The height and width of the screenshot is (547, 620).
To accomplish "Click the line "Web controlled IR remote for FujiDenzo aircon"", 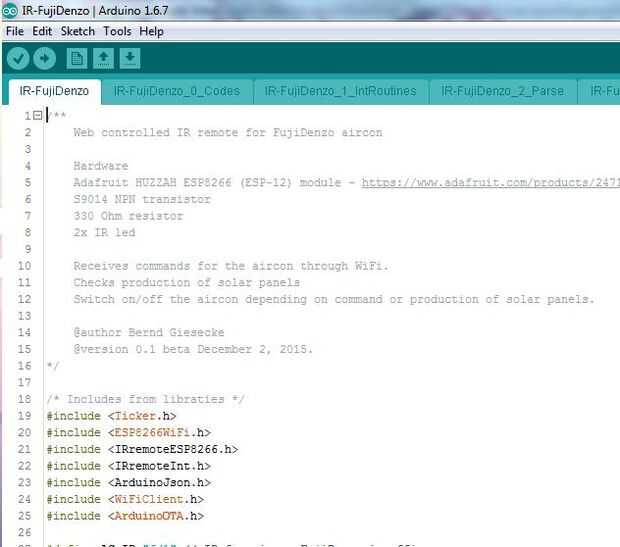I will (228, 132).
